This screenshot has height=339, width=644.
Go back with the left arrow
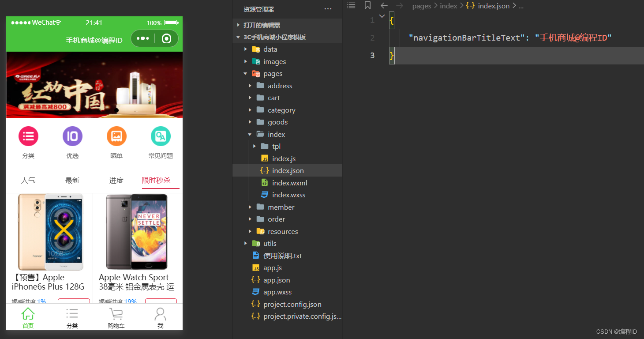point(384,6)
